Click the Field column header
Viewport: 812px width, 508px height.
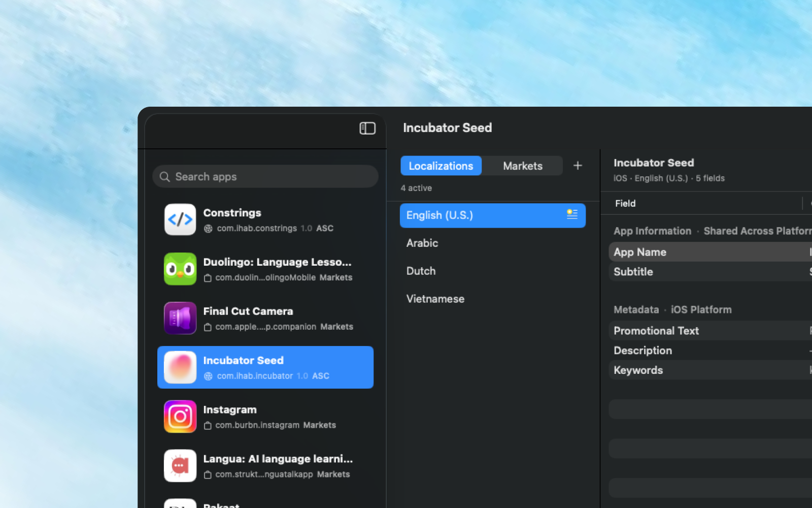(625, 204)
